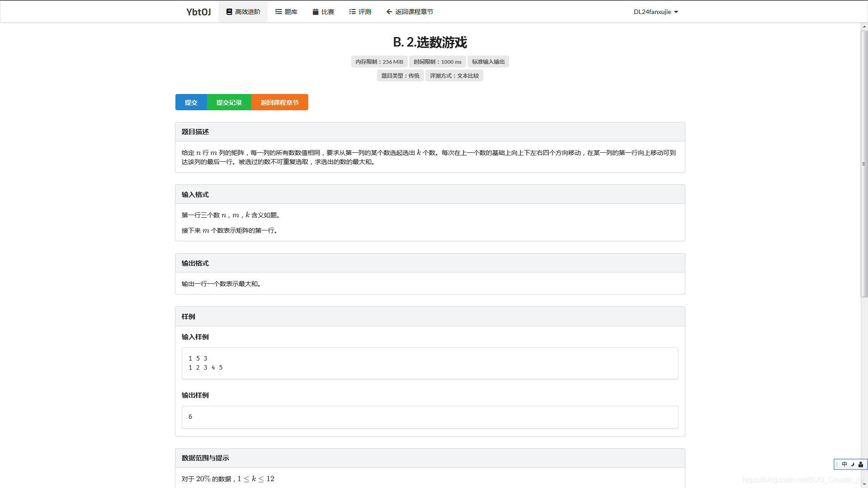Click the blue 提交 button
This screenshot has width=868, height=488.
191,102
